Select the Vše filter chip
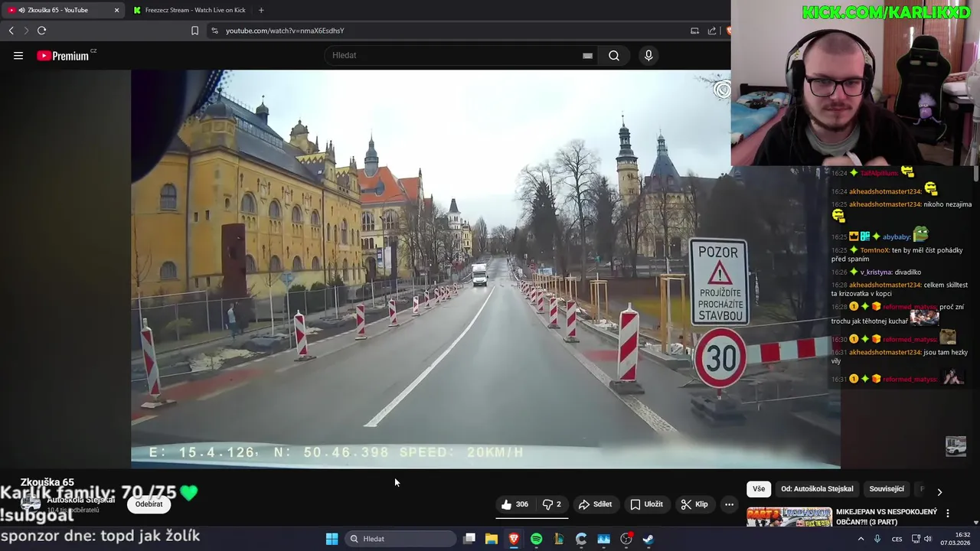The height and width of the screenshot is (551, 980). coord(758,489)
